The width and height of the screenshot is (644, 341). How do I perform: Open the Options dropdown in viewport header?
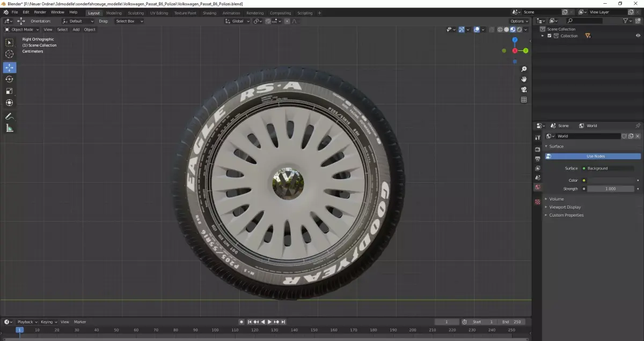pos(519,21)
